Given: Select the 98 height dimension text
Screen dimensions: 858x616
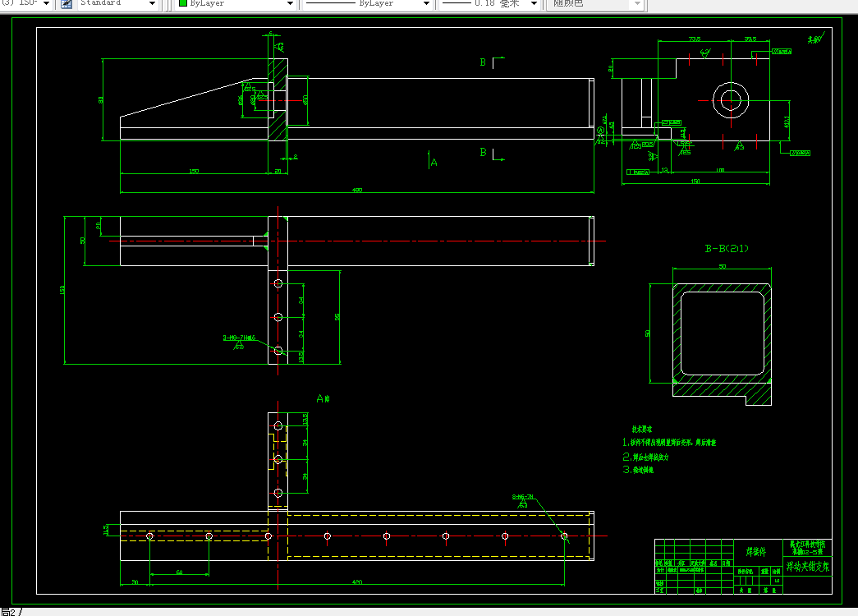Looking at the screenshot, I should (x=101, y=99).
